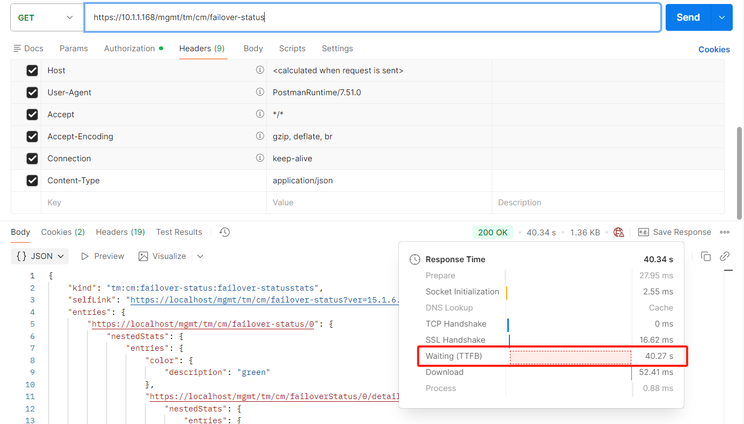Disable the Content-Type header checkbox
This screenshot has width=744, height=424.
coord(32,181)
